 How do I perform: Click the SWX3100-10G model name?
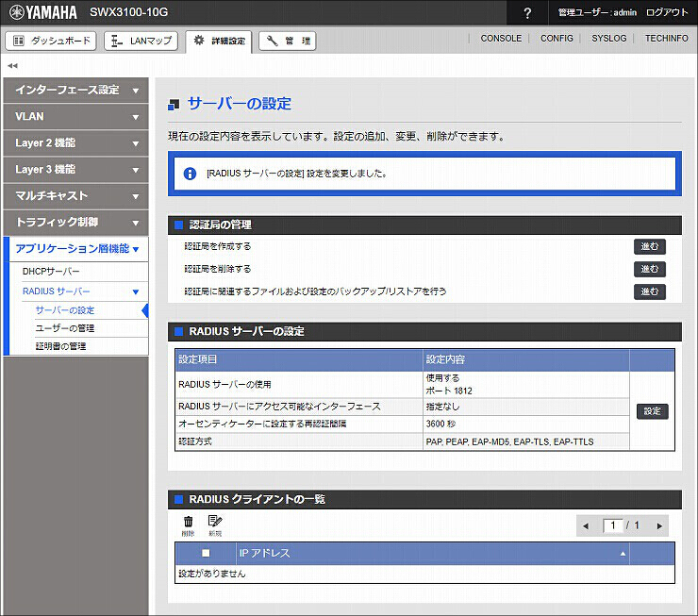coord(128,12)
